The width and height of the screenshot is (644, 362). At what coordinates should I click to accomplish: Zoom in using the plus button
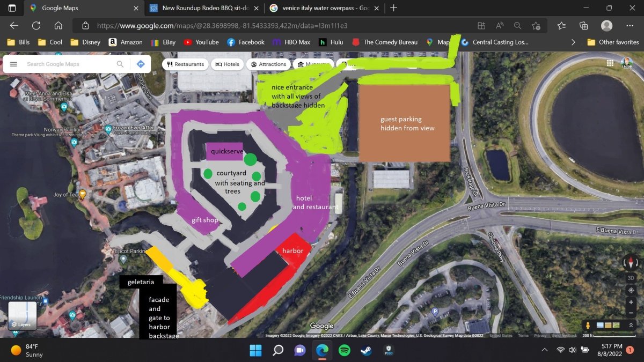631,302
